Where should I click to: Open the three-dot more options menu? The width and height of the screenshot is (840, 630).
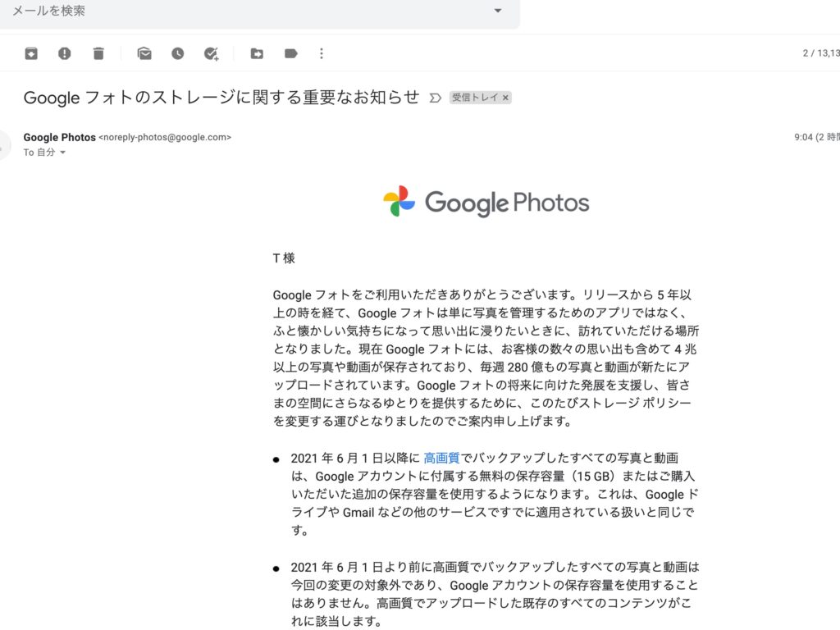coord(322,53)
